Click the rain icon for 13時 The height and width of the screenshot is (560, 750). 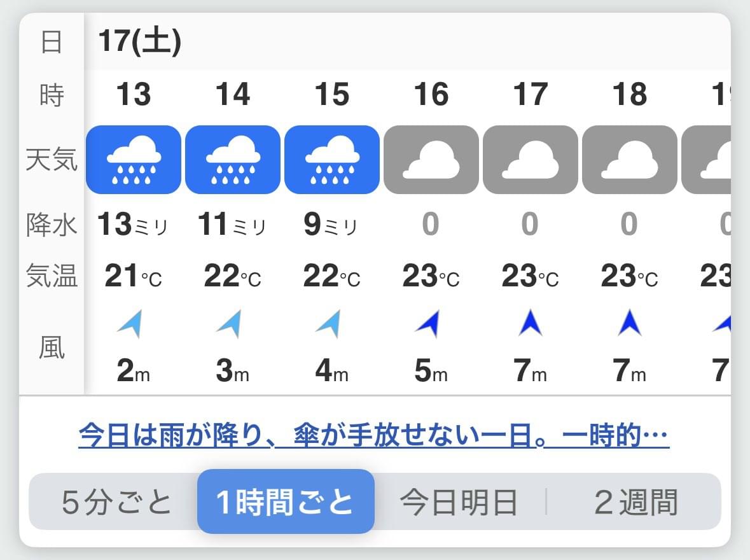pos(134,160)
